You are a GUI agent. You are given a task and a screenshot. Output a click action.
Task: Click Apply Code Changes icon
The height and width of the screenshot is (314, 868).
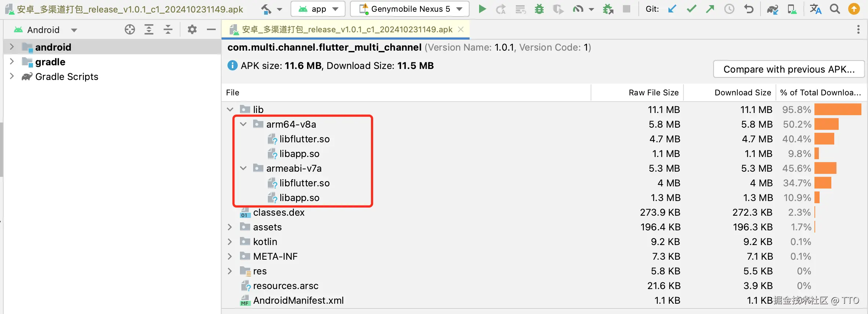[x=520, y=9]
